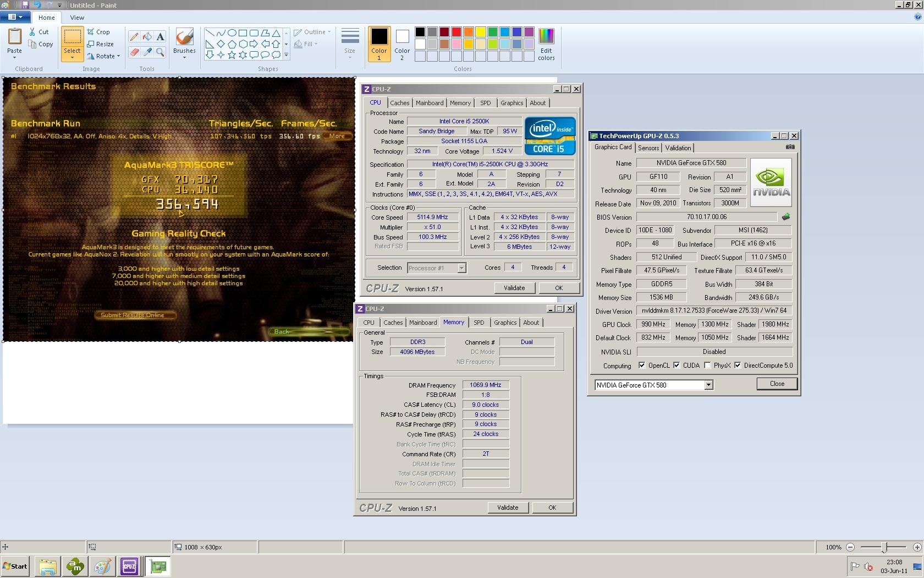Choose the Right arrow shape
Viewport: 924px width, 578px height.
(x=254, y=44)
